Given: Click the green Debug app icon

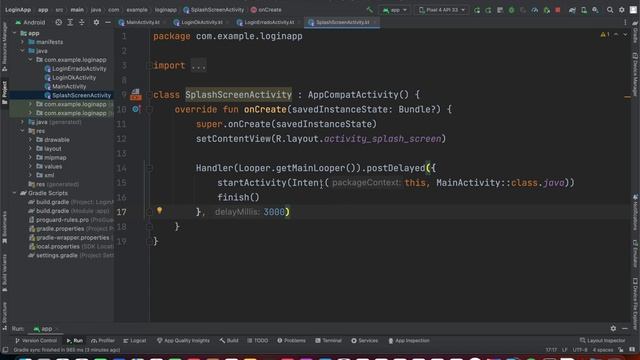Looking at the screenshot, I should tap(511, 10).
